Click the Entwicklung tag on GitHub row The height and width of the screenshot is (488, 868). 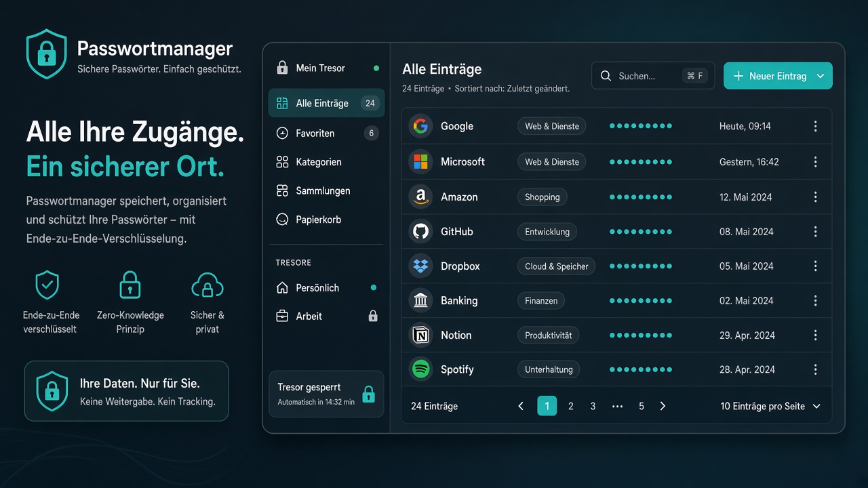[547, 232]
